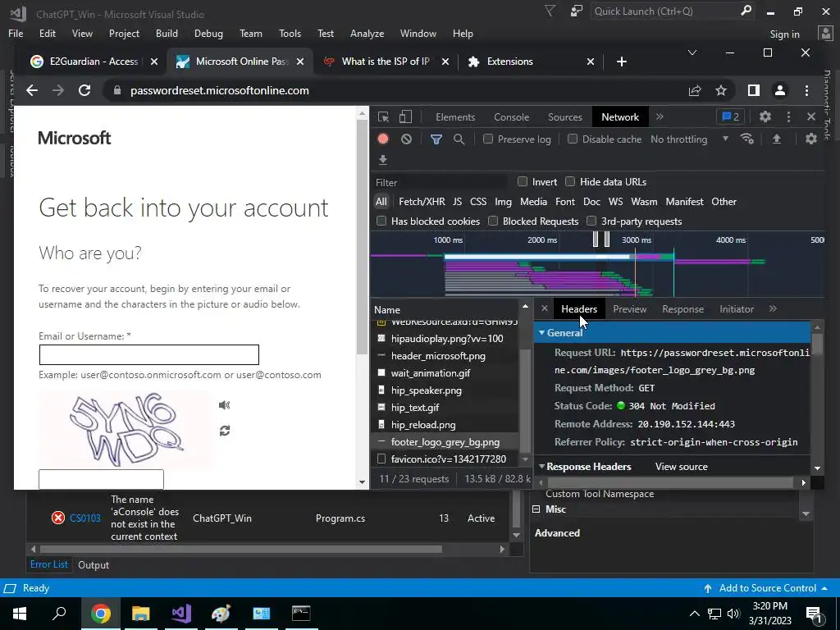Tick the Invert filter checkbox

(x=523, y=181)
